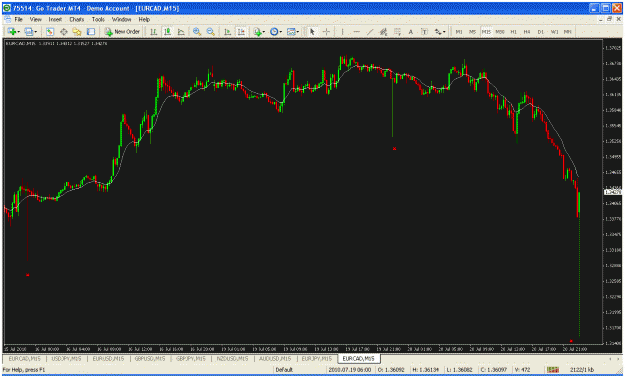This screenshot has height=376, width=625.
Task: Set timeframe to H1
Action: click(513, 31)
